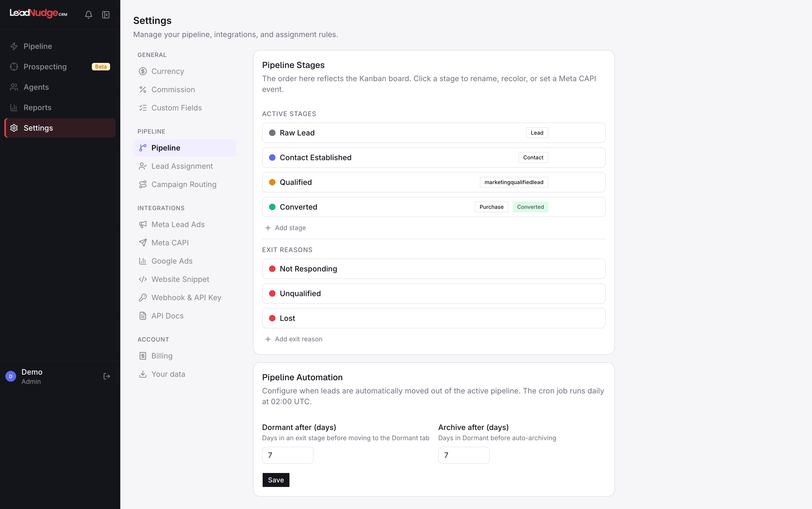Go to Agents page
812x509 pixels.
pos(60,87)
